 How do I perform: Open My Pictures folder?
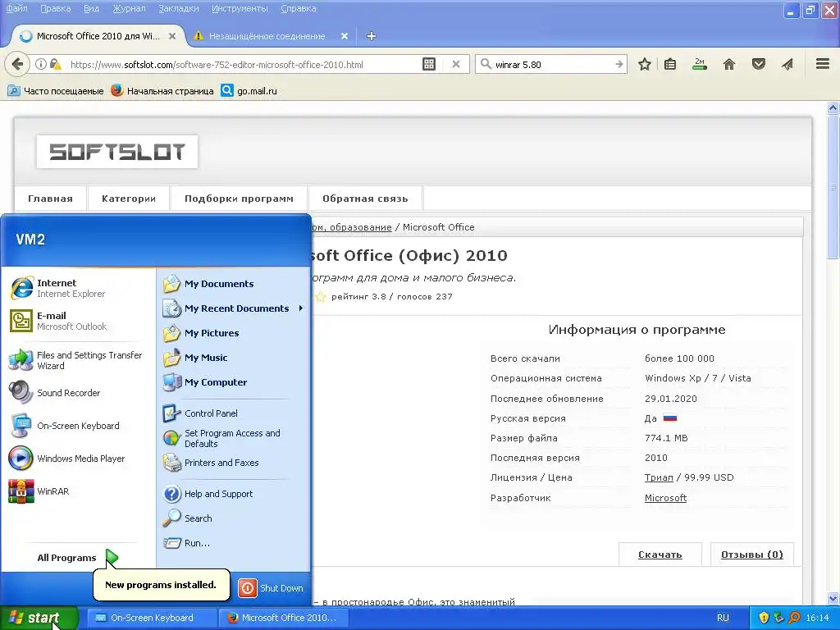(201, 333)
